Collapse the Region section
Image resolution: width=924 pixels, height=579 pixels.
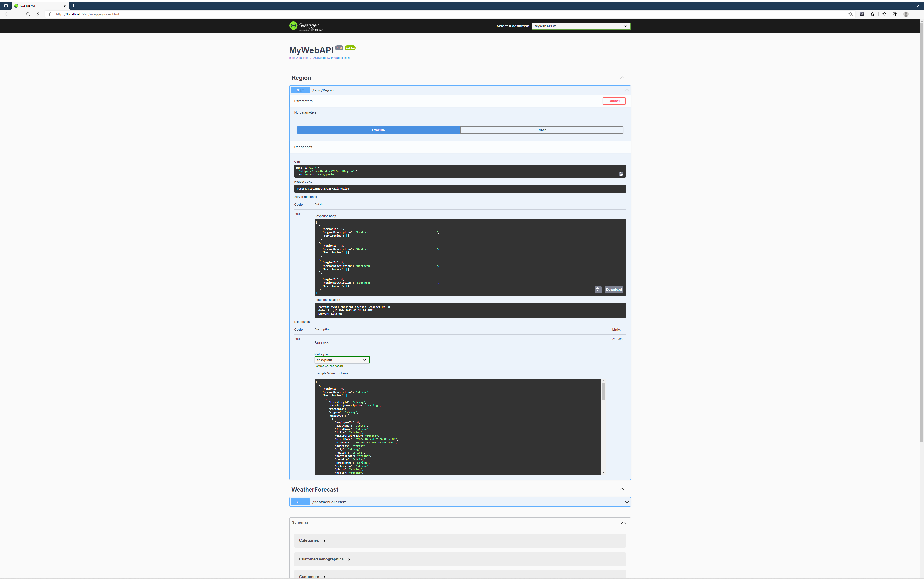click(622, 78)
